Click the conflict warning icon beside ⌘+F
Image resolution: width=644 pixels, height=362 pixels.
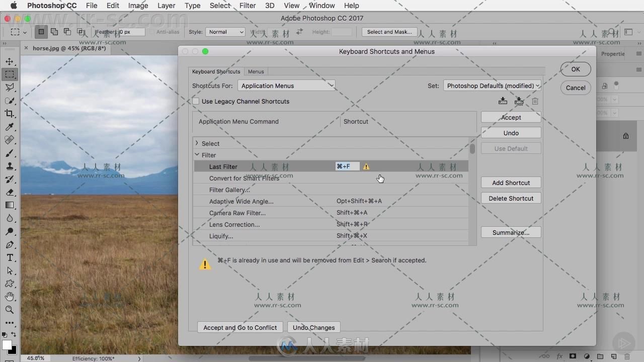366,166
